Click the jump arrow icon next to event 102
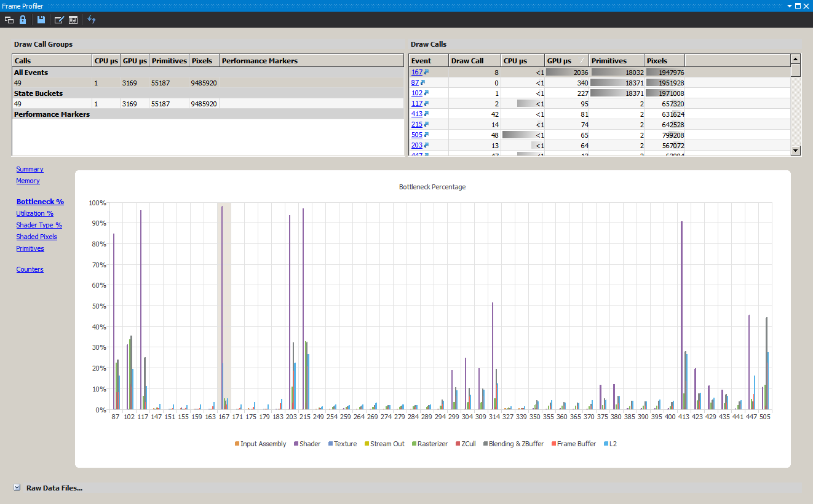The image size is (813, 504). (x=426, y=93)
